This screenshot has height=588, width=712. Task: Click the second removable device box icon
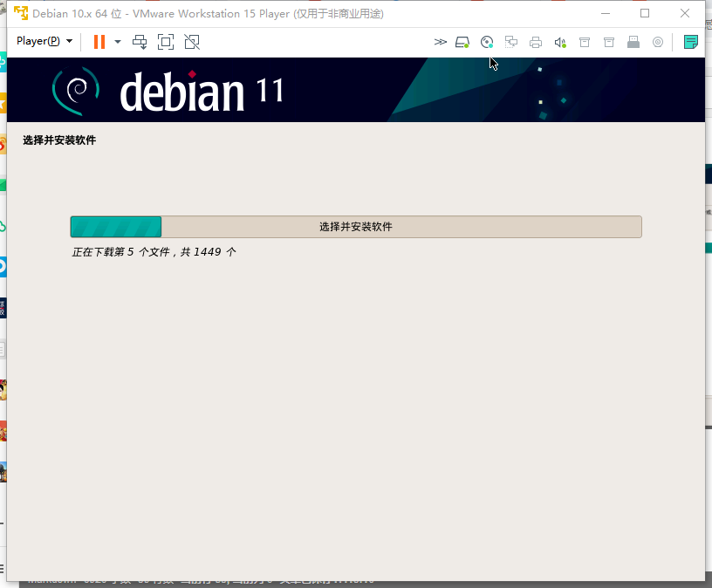[609, 42]
